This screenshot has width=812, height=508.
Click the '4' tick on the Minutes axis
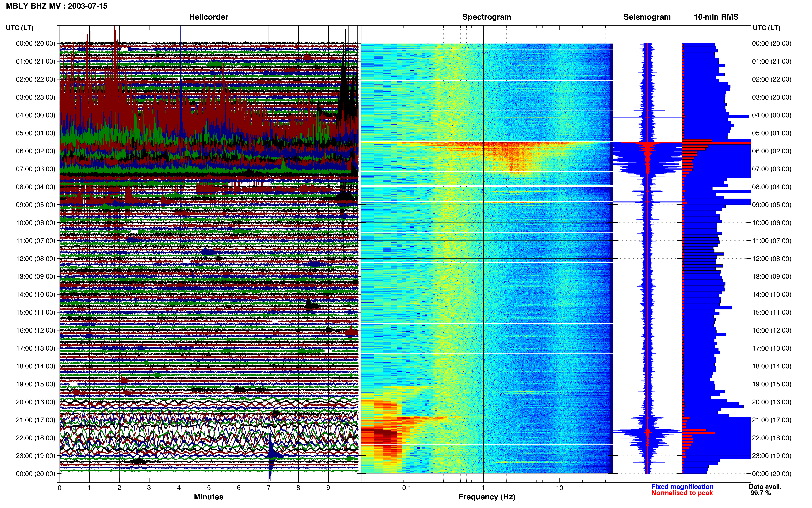(179, 488)
